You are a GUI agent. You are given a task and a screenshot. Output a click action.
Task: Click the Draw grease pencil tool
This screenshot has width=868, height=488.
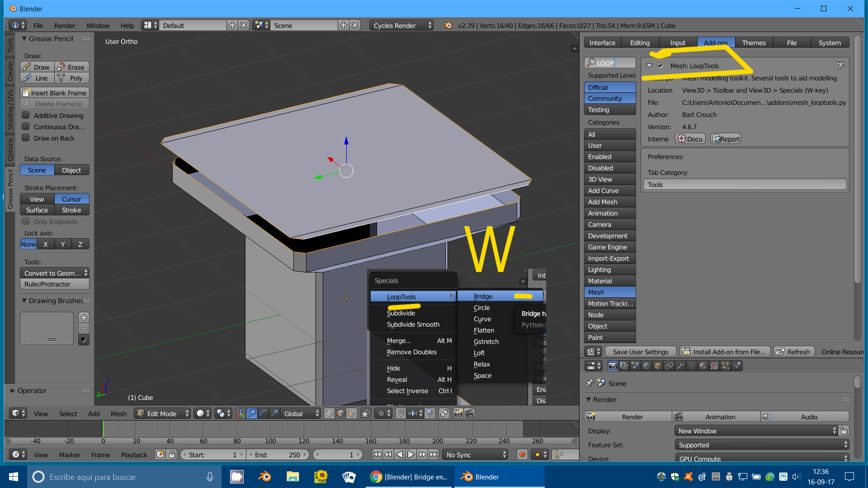click(x=37, y=67)
